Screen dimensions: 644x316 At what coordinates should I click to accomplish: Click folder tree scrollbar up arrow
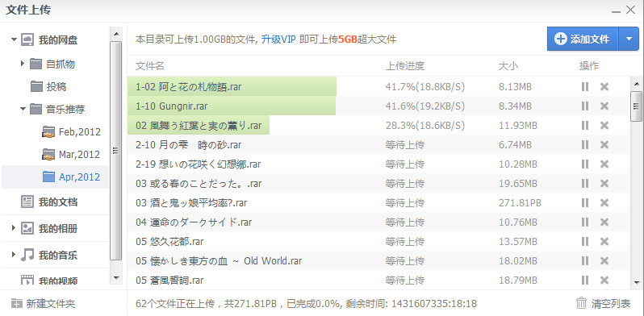pyautogui.click(x=116, y=34)
